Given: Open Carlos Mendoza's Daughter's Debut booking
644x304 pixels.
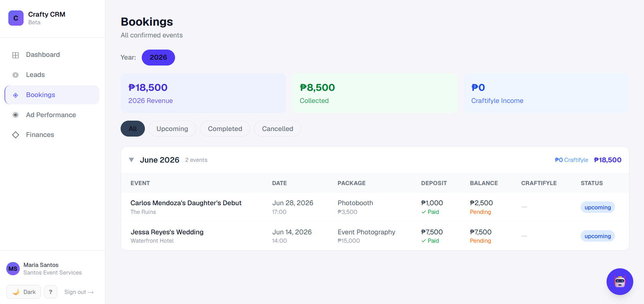Looking at the screenshot, I should (186, 203).
